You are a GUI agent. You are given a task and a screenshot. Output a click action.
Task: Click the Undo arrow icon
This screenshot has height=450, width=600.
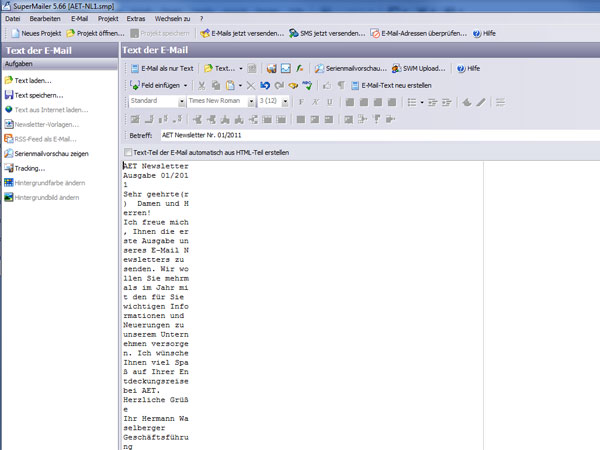265,85
